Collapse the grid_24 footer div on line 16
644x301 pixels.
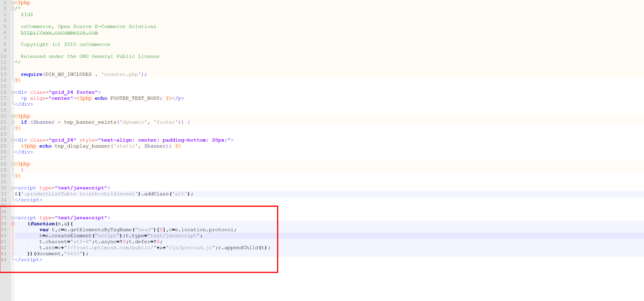tap(13, 92)
